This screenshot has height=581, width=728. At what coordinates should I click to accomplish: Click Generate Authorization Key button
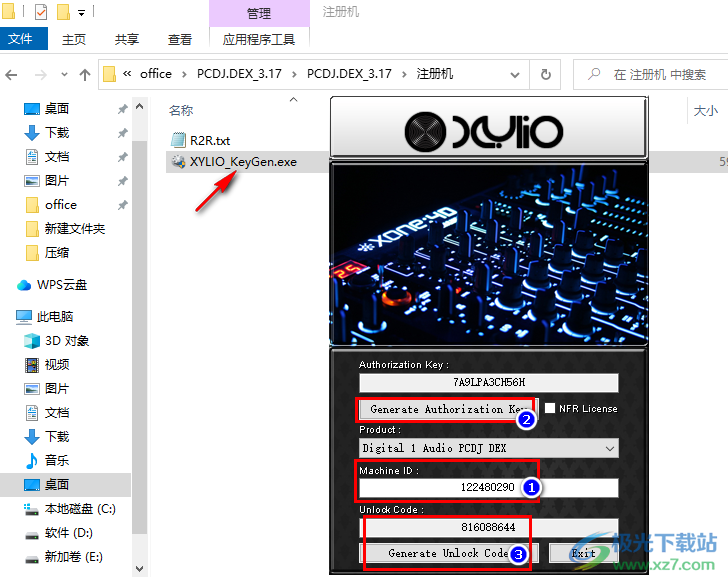[x=448, y=409]
